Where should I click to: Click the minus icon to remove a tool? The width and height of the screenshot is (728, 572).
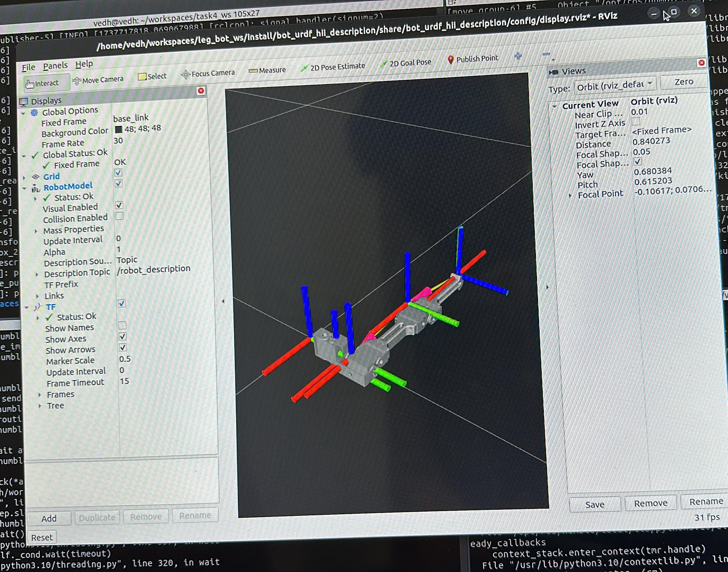tap(546, 54)
